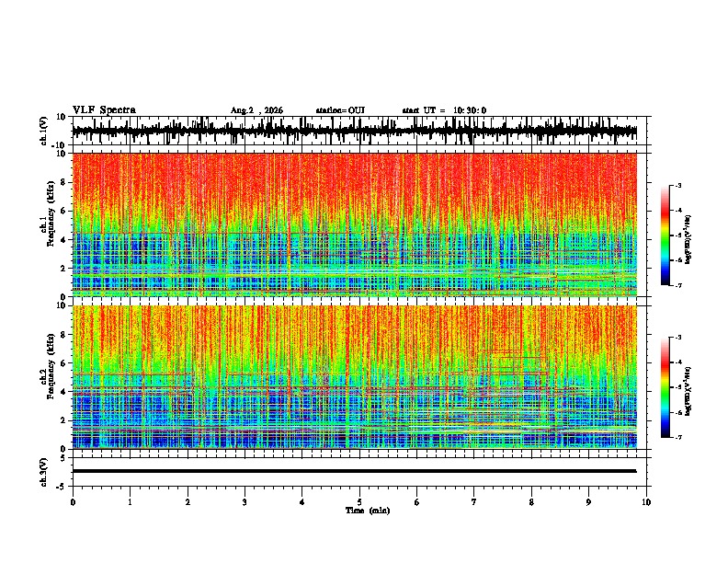The image size is (728, 563).
Task: Click the ch.3(V) axis label
Action: [44, 472]
